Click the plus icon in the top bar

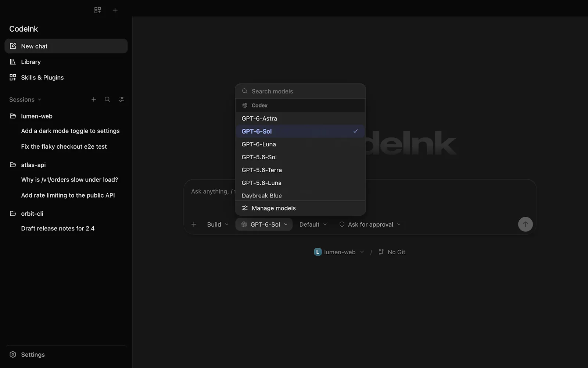click(x=115, y=10)
